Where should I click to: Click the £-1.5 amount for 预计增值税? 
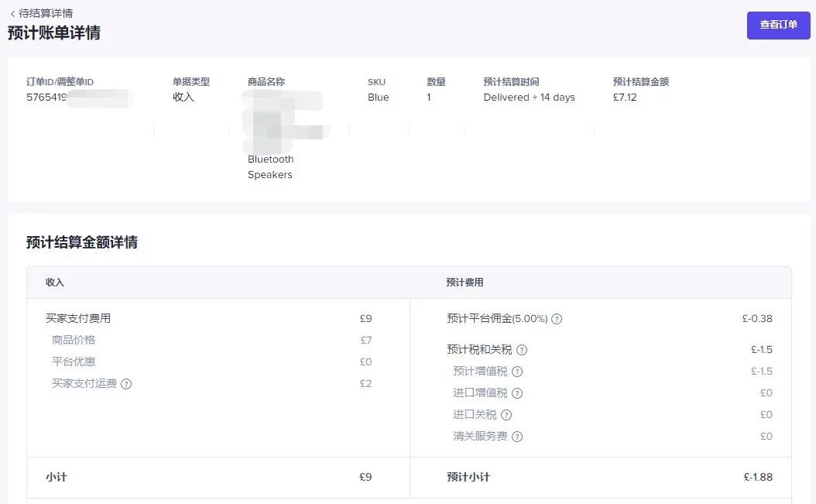click(762, 372)
